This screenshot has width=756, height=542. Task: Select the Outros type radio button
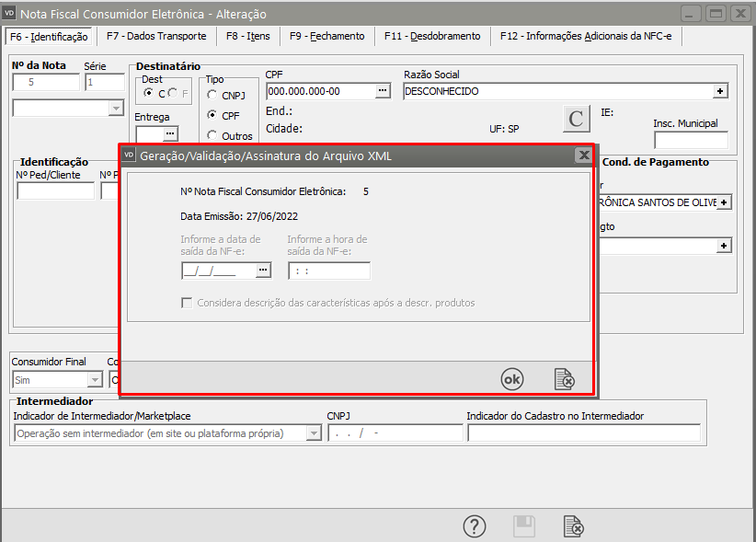(212, 136)
